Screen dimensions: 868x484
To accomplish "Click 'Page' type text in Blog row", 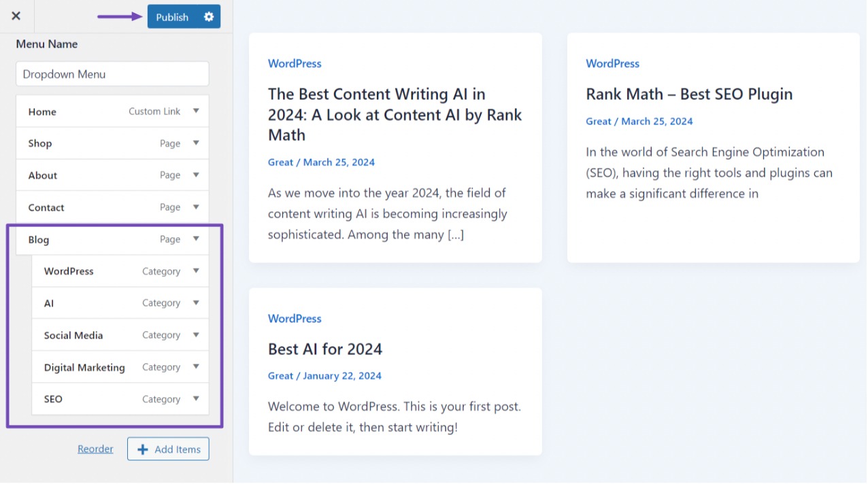I will [170, 239].
